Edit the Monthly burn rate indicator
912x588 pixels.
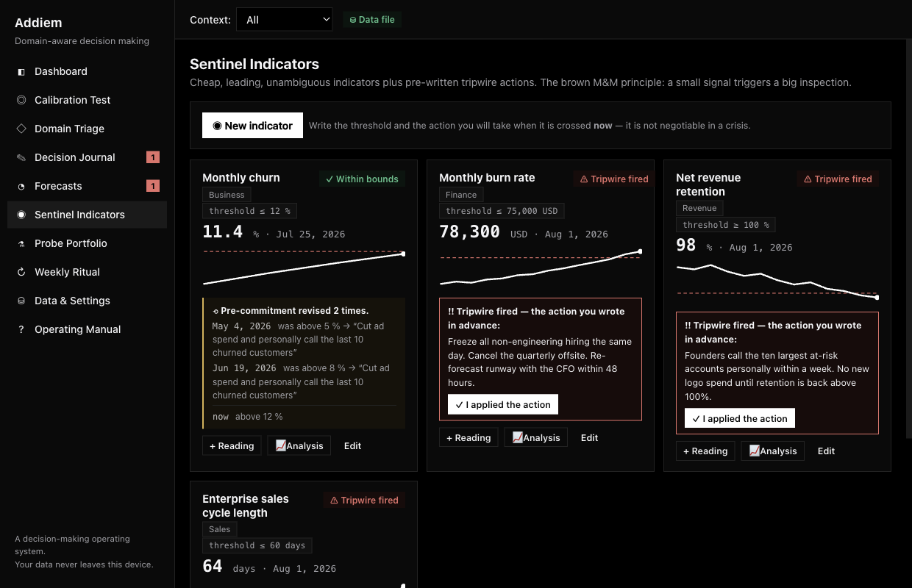click(589, 437)
